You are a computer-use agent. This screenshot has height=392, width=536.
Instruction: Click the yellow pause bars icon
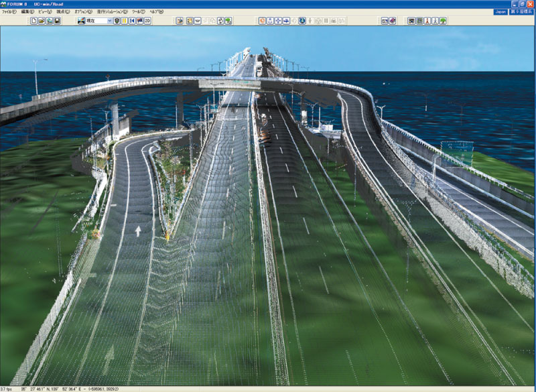(x=124, y=21)
